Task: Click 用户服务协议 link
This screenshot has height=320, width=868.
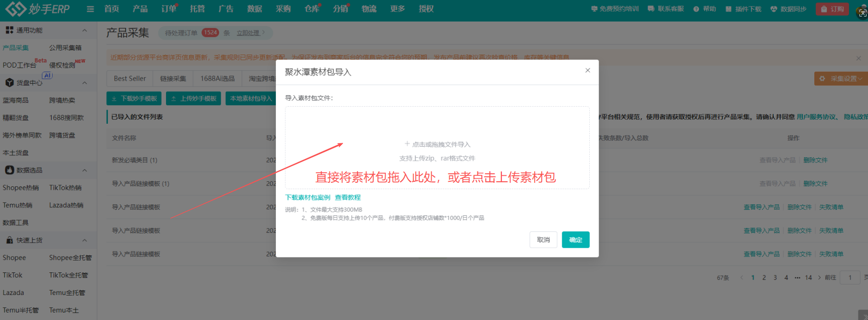Action: pyautogui.click(x=817, y=117)
